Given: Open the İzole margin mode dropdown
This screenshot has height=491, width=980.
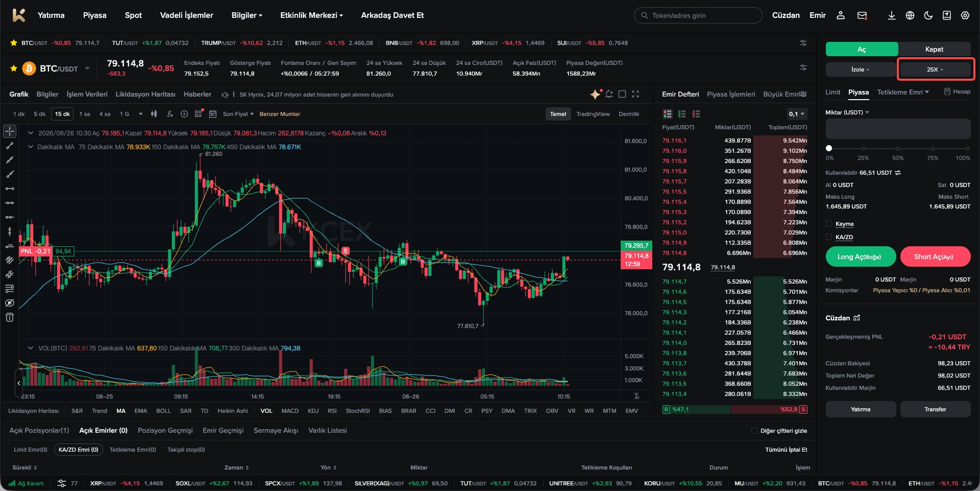Looking at the screenshot, I should (x=861, y=69).
